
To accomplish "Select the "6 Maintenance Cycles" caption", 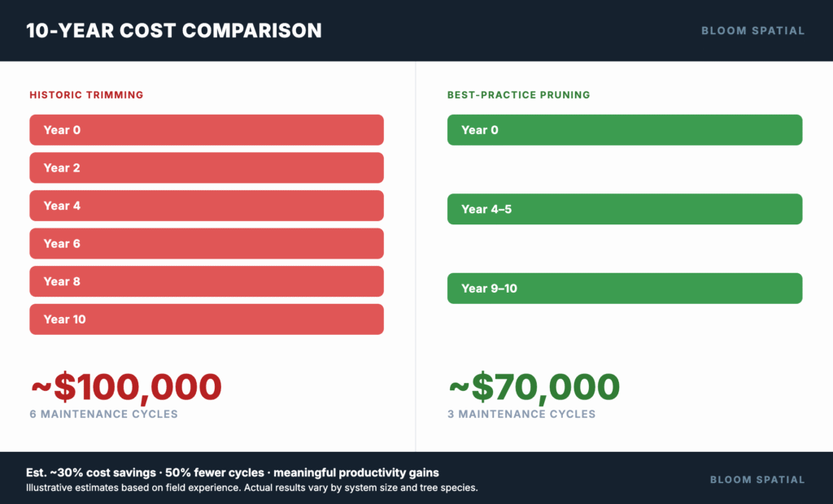I will (103, 415).
